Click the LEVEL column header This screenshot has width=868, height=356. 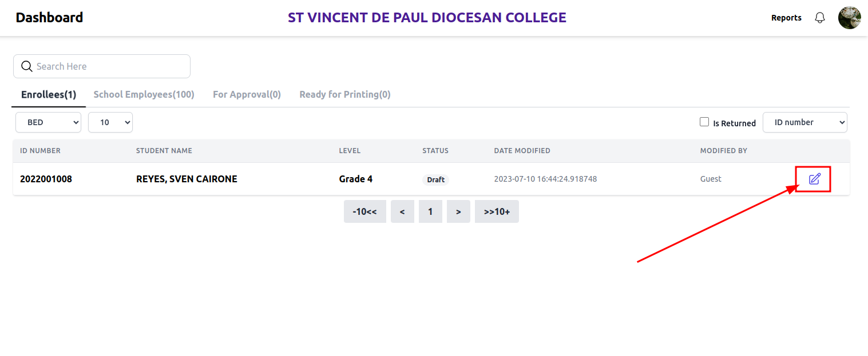point(350,151)
